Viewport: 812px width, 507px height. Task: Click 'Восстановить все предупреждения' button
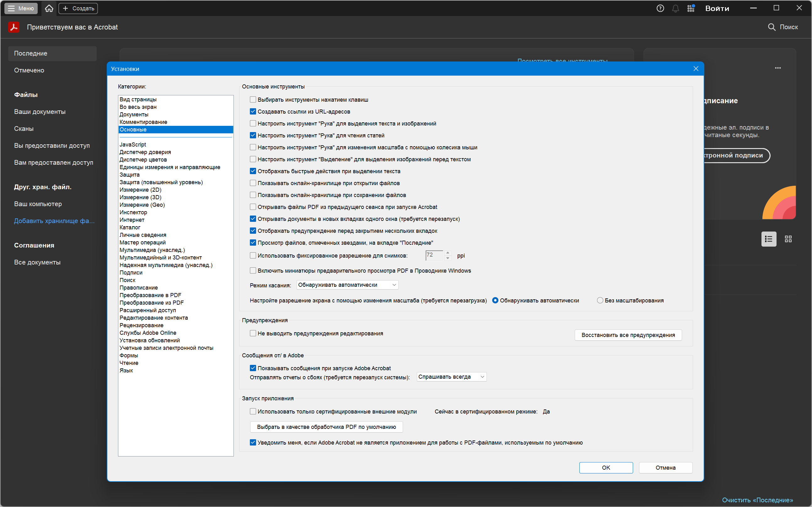(x=628, y=335)
